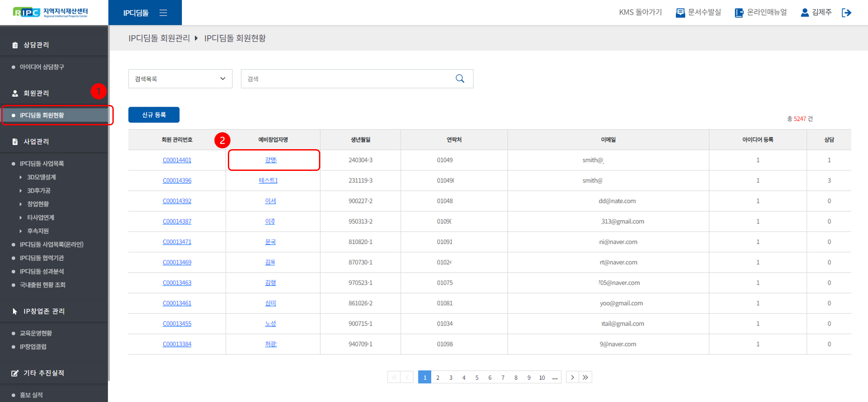Expand the 후속지원 submenu
This screenshot has width=868, height=402.
38,231
